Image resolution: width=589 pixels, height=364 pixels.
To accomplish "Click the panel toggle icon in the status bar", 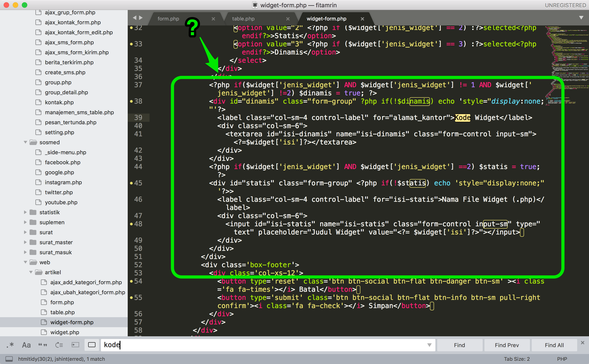I will pyautogui.click(x=9, y=359).
